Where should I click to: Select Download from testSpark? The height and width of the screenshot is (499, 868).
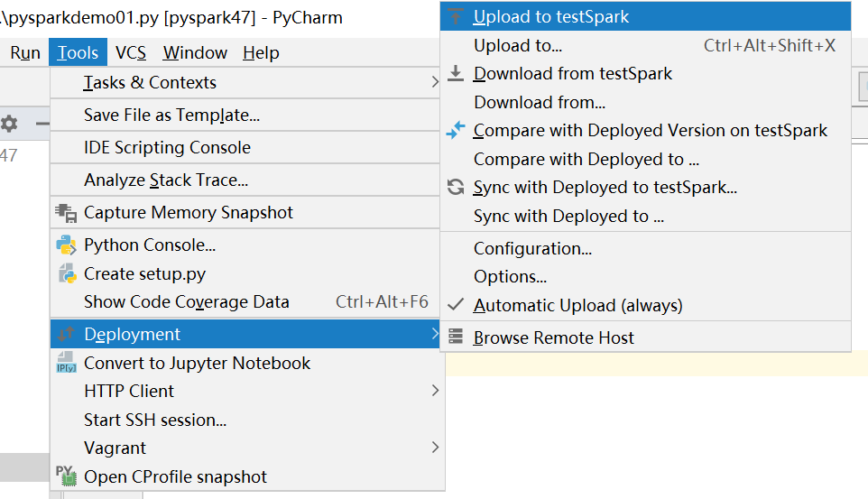click(x=645, y=73)
